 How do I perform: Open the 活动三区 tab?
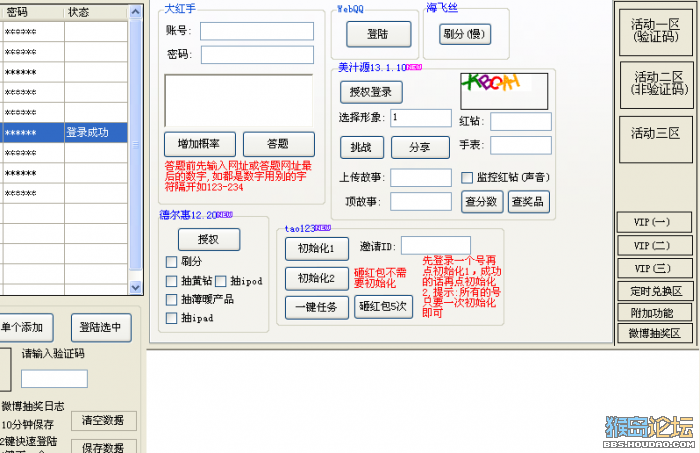(x=656, y=139)
